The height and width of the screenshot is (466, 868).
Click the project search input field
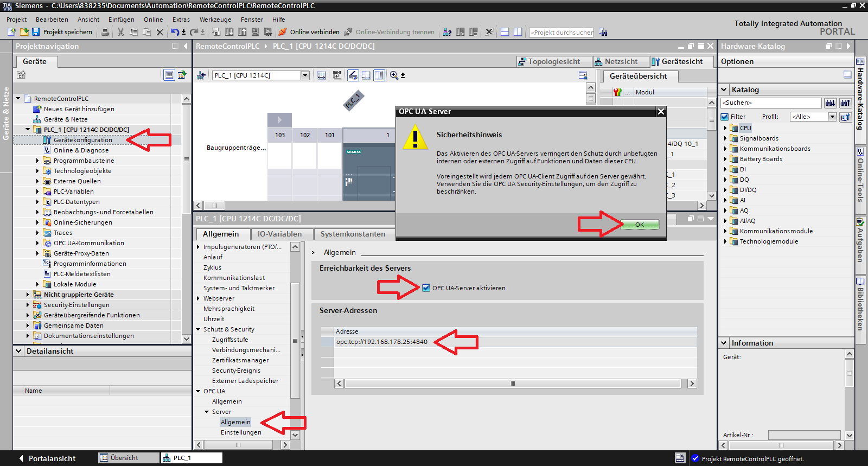pyautogui.click(x=561, y=33)
